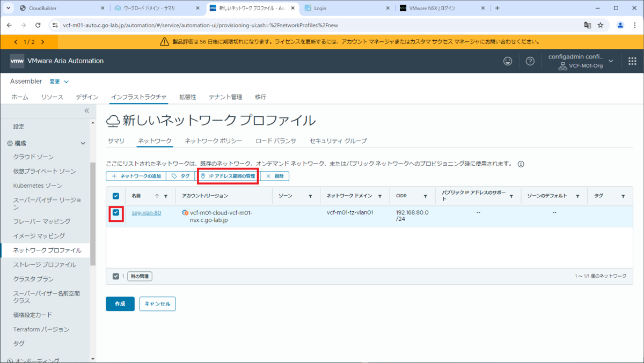Screen dimensions: 644x363
Task: Click the vmw logo in header
Action: 17,61
